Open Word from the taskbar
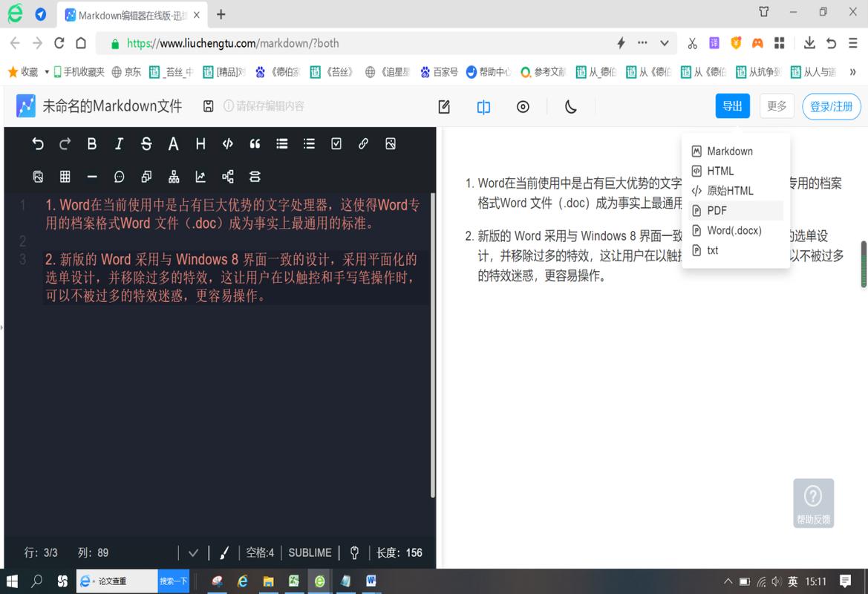The height and width of the screenshot is (594, 868). [371, 581]
